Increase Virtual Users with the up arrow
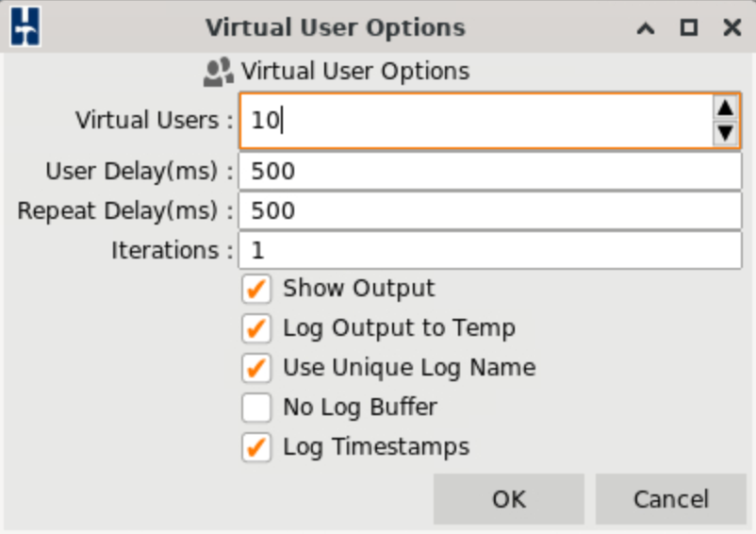The height and width of the screenshot is (534, 756). click(724, 108)
